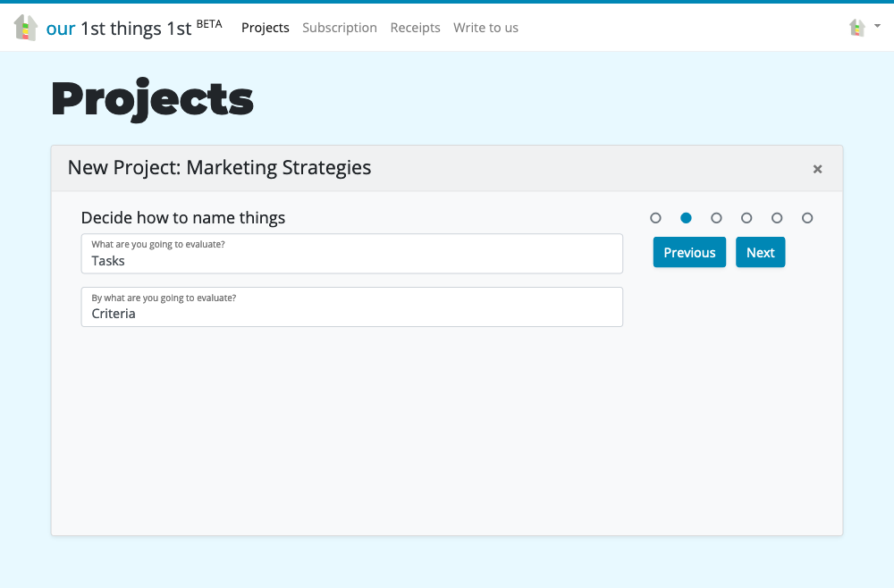Jump to wizard step one dot
This screenshot has height=588, width=894.
(655, 218)
